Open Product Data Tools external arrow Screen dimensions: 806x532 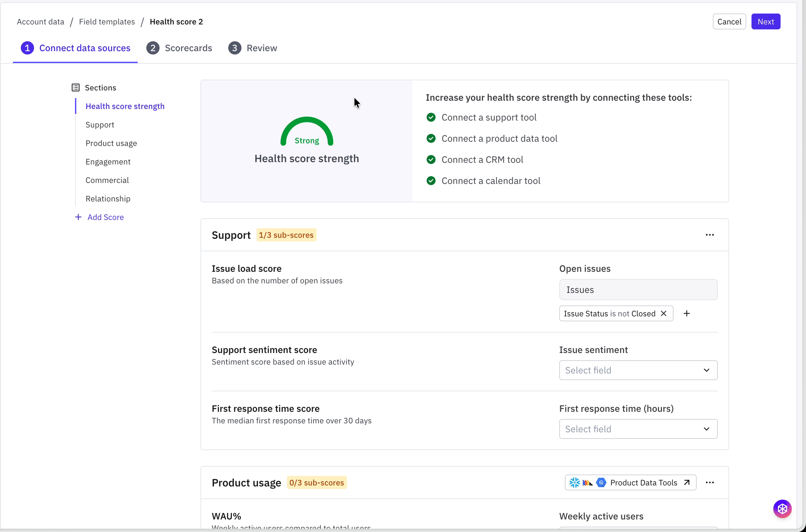tap(687, 482)
